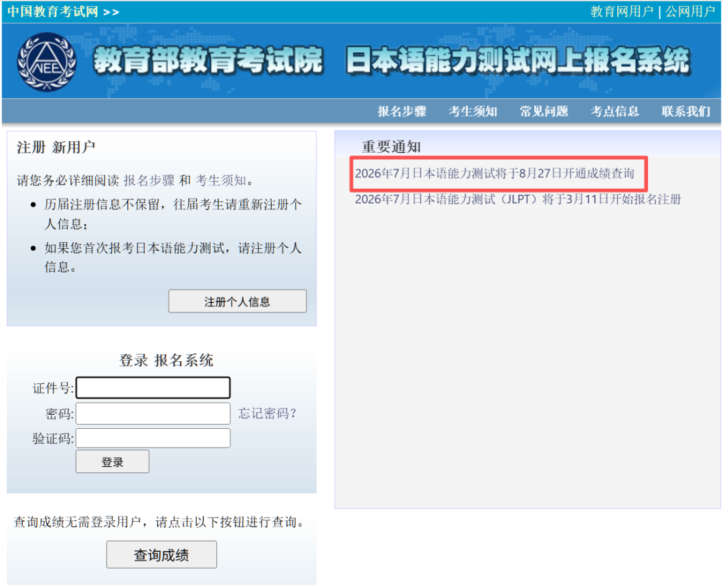
Task: Click 报名步骤 link in registration paragraph
Action: [149, 180]
